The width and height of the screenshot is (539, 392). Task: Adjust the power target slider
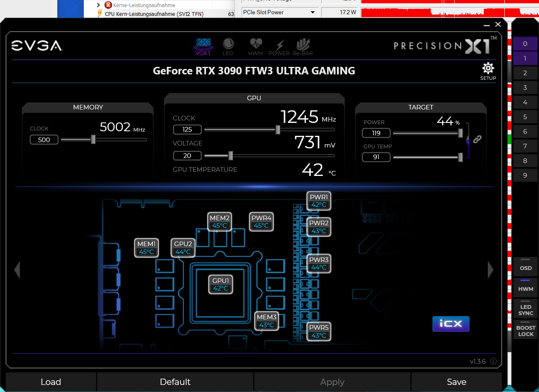pos(460,133)
